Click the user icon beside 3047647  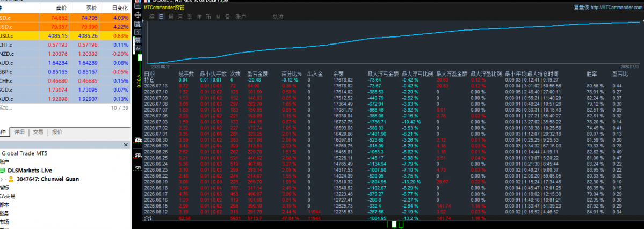coord(11,179)
